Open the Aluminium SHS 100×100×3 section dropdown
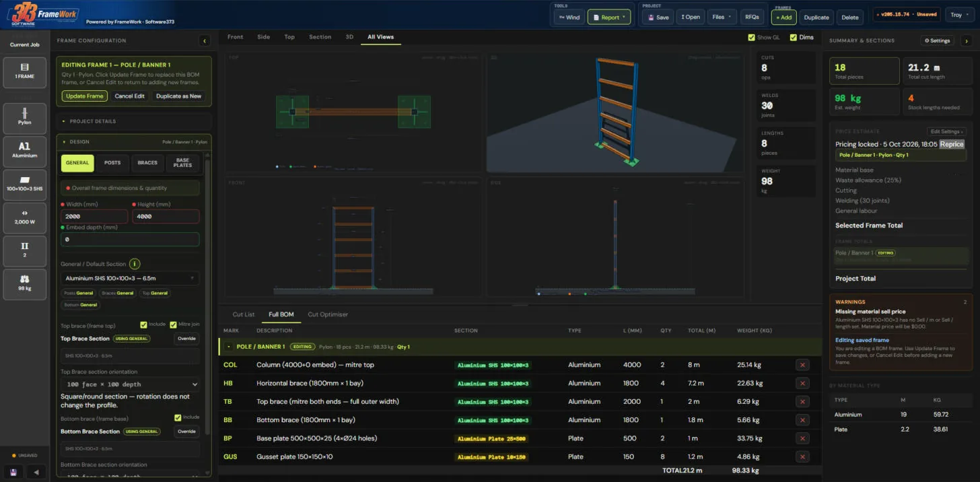980x482 pixels. 130,278
